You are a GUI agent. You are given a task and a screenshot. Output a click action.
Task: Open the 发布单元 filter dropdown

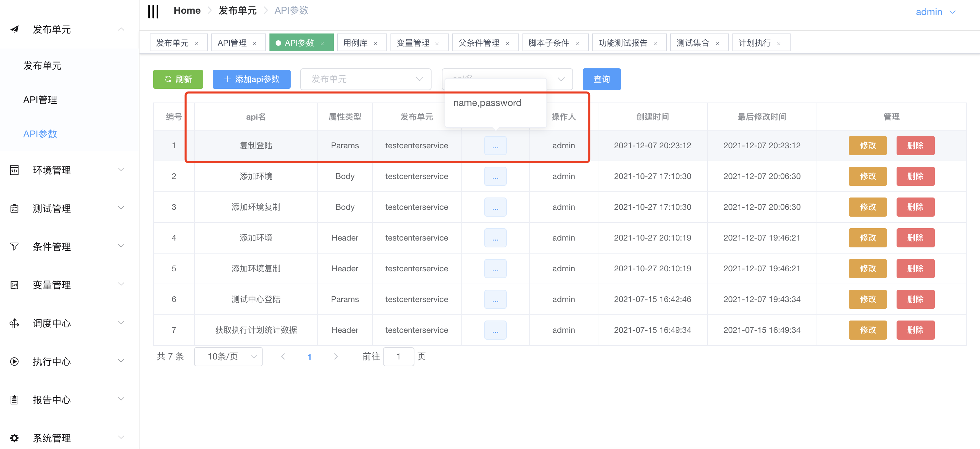(366, 79)
